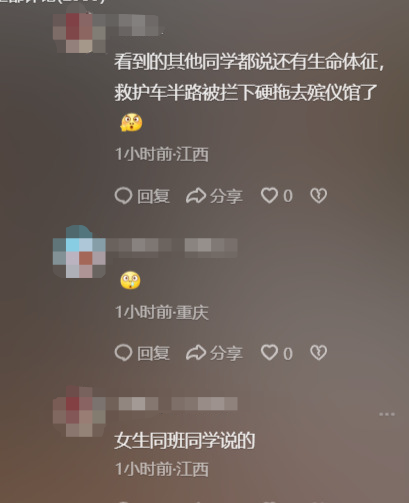Select the comment text 女生同班同学说的
The width and height of the screenshot is (409, 503).
pos(185,441)
